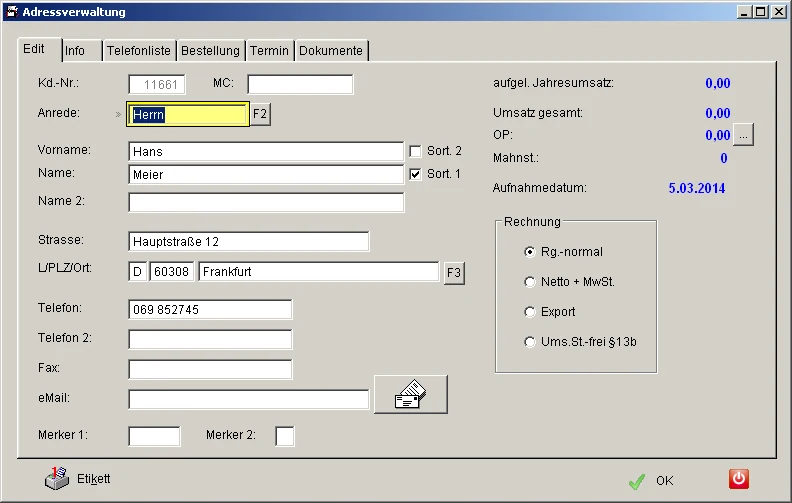Maximize the Adressverwaltung window

[x=761, y=12]
